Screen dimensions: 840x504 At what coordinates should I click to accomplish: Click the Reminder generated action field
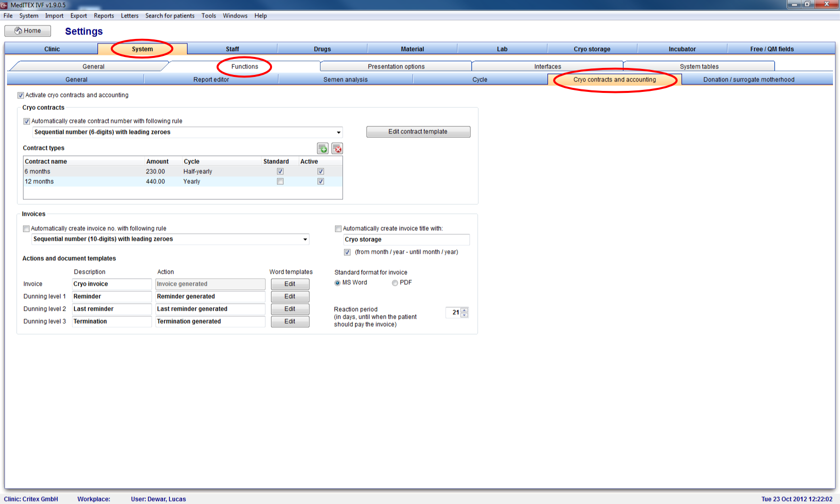click(x=210, y=297)
